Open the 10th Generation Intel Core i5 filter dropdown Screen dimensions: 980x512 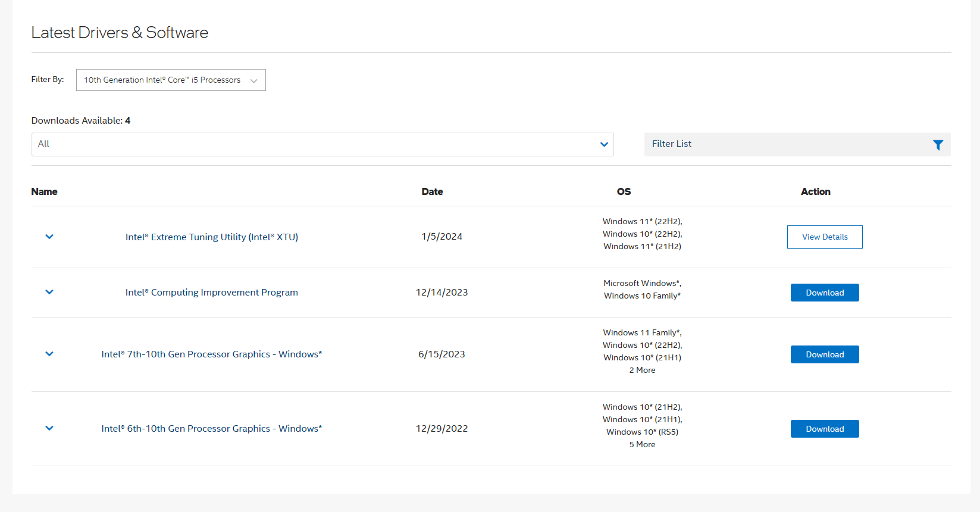click(x=171, y=80)
